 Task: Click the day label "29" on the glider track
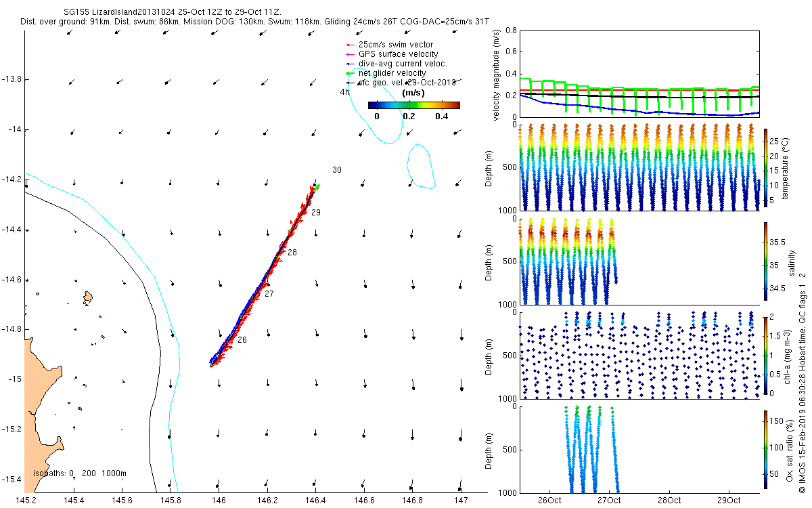point(316,213)
